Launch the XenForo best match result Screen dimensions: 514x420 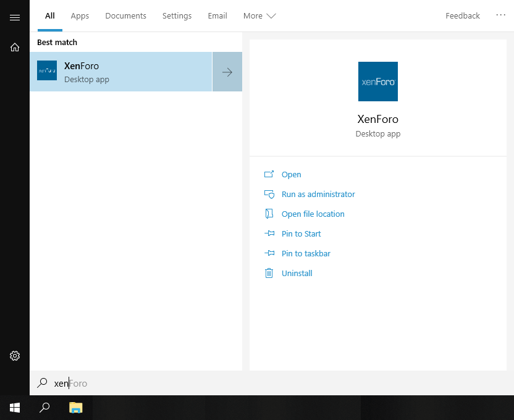point(120,72)
